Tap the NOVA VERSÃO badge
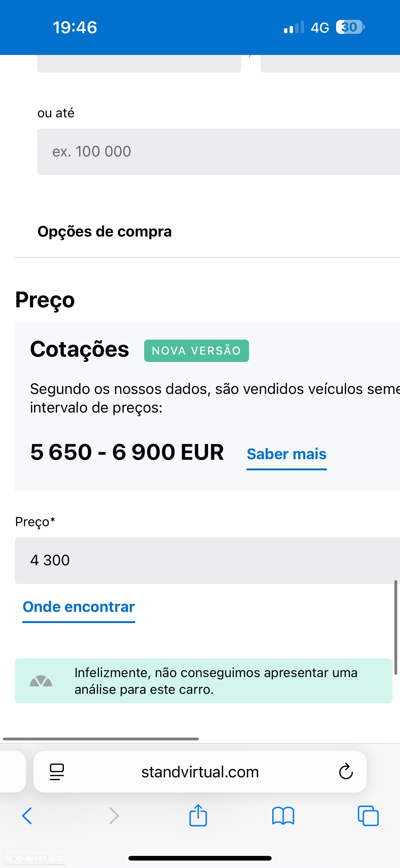 tap(196, 351)
